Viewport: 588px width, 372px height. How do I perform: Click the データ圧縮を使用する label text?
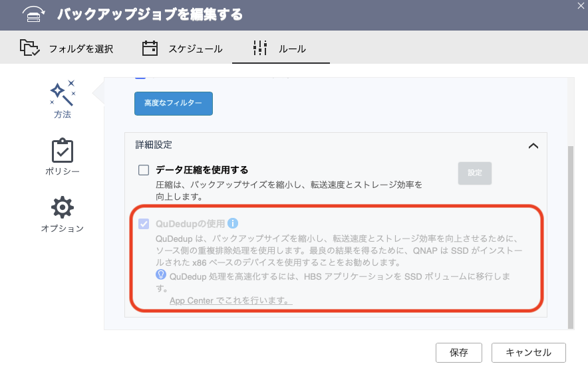tap(202, 170)
